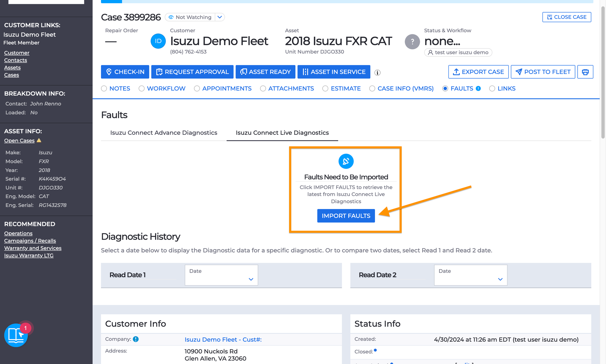Image resolution: width=606 pixels, height=364 pixels.
Task: Click the blue dot next to Closed label
Action: click(x=375, y=350)
